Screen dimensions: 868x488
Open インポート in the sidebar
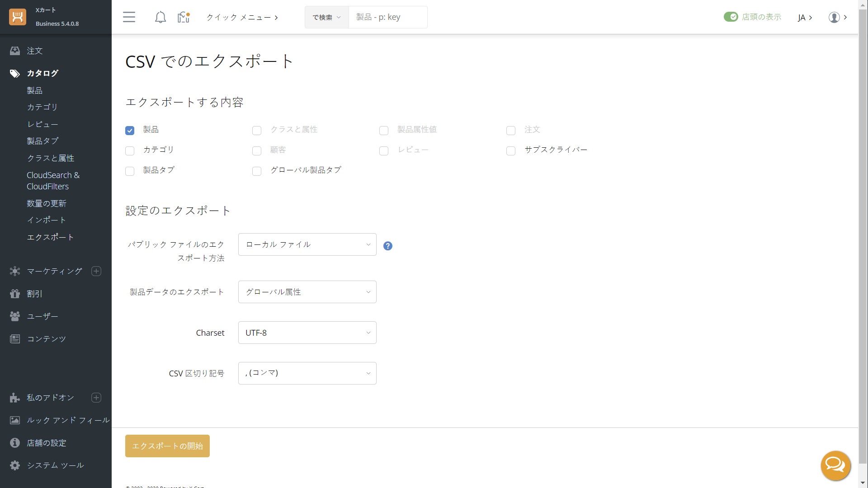click(46, 220)
